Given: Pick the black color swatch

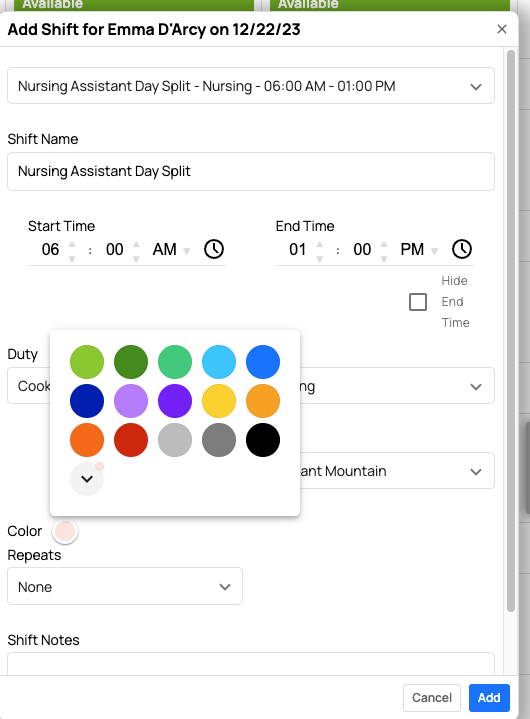Looking at the screenshot, I should click(x=263, y=440).
